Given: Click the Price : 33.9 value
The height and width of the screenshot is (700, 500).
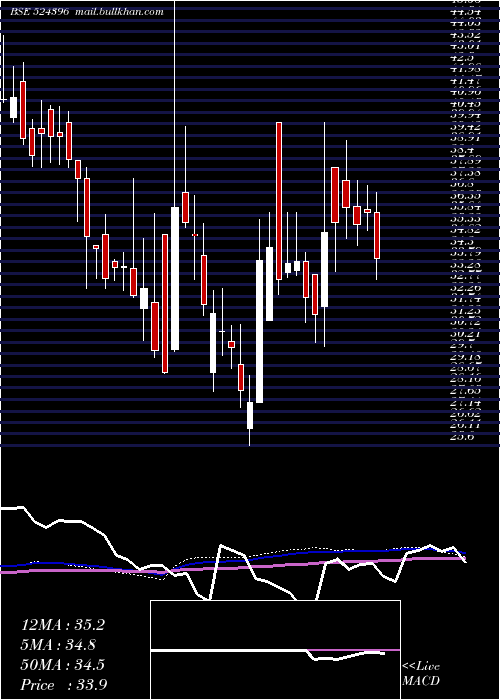Looking at the screenshot, I should [x=64, y=685].
